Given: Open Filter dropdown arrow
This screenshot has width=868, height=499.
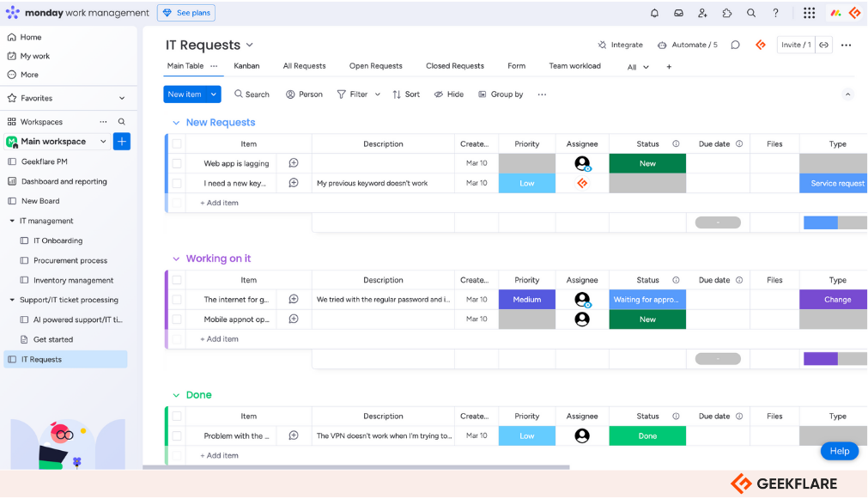Looking at the screenshot, I should (x=378, y=94).
